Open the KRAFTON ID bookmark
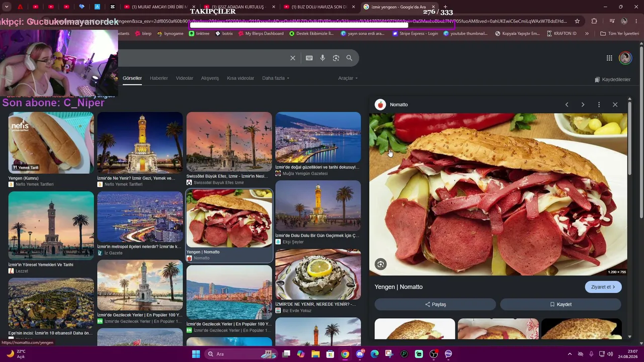This screenshot has height=362, width=644. point(561,34)
